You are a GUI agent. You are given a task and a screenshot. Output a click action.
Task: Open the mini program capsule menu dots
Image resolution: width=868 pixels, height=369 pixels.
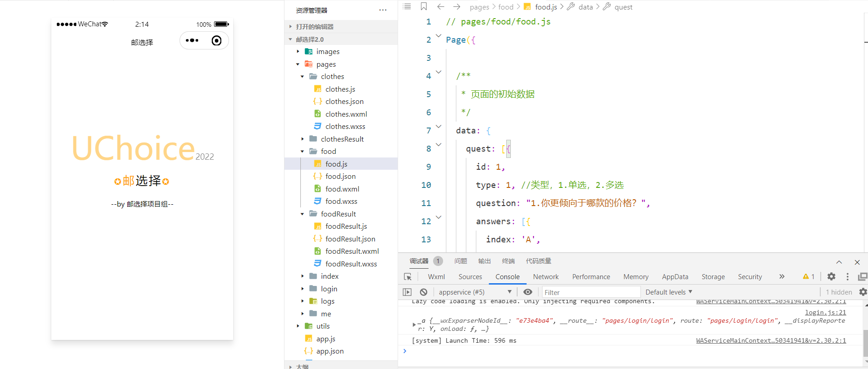pyautogui.click(x=192, y=40)
